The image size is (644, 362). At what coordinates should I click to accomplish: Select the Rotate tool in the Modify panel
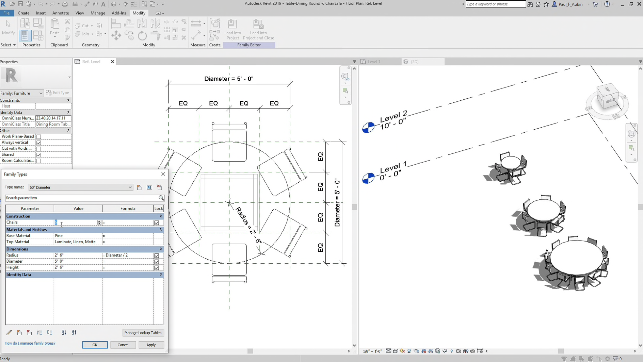[142, 35]
